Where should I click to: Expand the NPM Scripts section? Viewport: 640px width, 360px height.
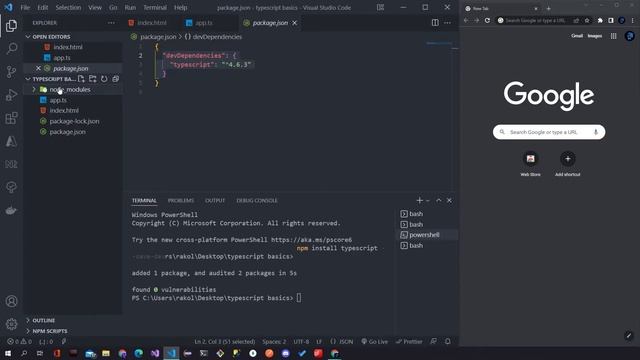click(x=50, y=331)
